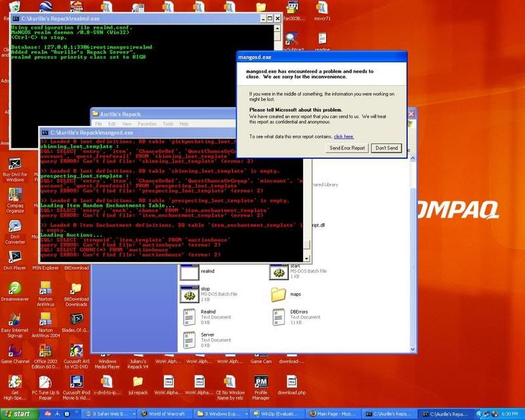Open the Help menu in Aurille's Repack window
The width and height of the screenshot is (525, 420).
[x=184, y=124]
